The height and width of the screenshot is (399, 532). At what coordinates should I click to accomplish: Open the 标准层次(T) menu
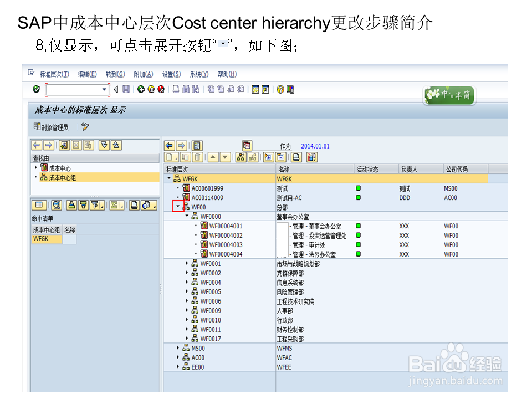[x=54, y=74]
